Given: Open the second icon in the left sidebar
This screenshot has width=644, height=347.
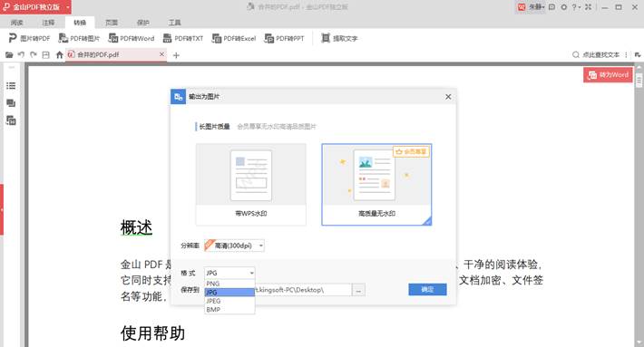Looking at the screenshot, I should [x=11, y=103].
